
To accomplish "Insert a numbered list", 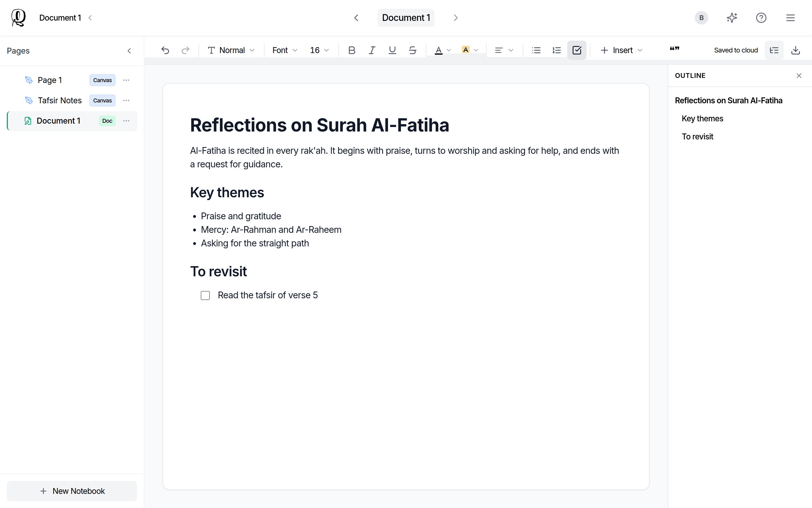I will click(x=557, y=51).
